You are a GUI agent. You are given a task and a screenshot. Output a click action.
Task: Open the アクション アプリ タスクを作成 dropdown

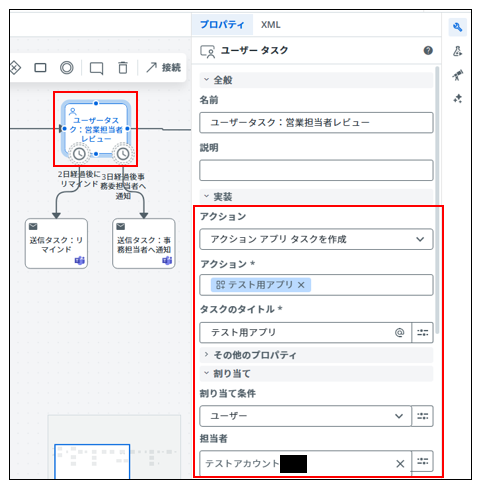(316, 239)
